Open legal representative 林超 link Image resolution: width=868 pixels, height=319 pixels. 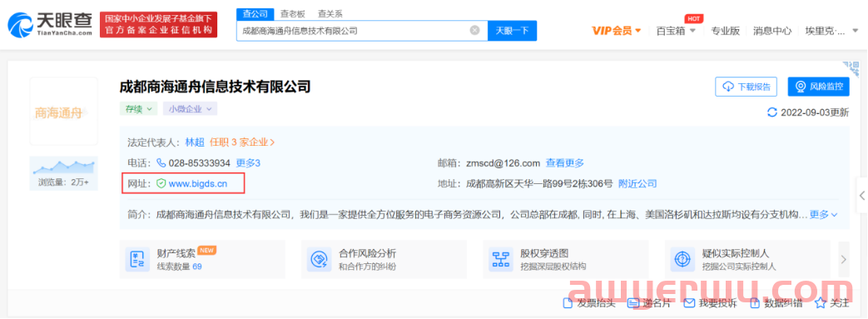coord(194,142)
